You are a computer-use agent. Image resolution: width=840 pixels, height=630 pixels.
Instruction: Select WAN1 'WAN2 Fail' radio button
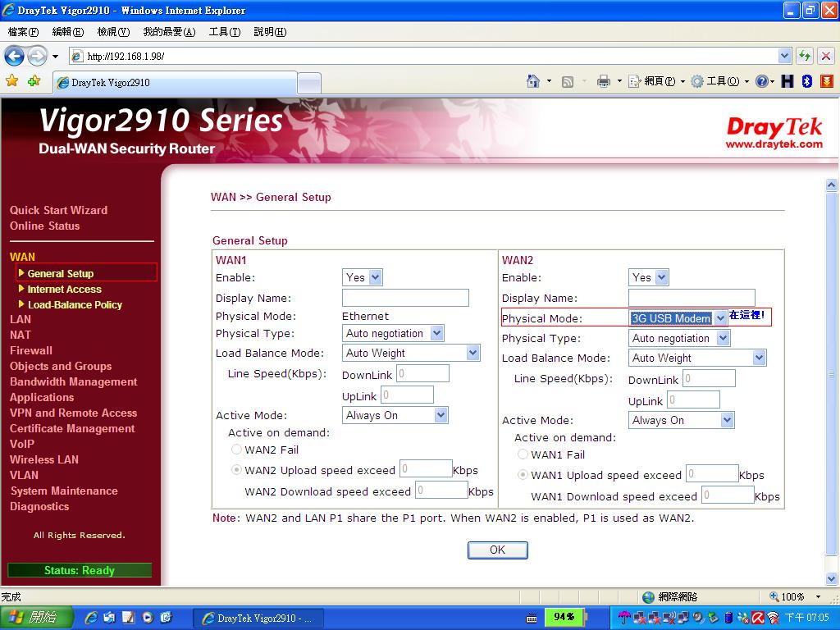pos(236,450)
